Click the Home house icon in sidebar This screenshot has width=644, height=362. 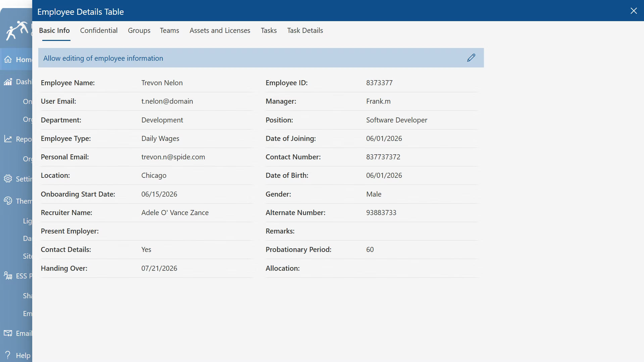click(8, 59)
